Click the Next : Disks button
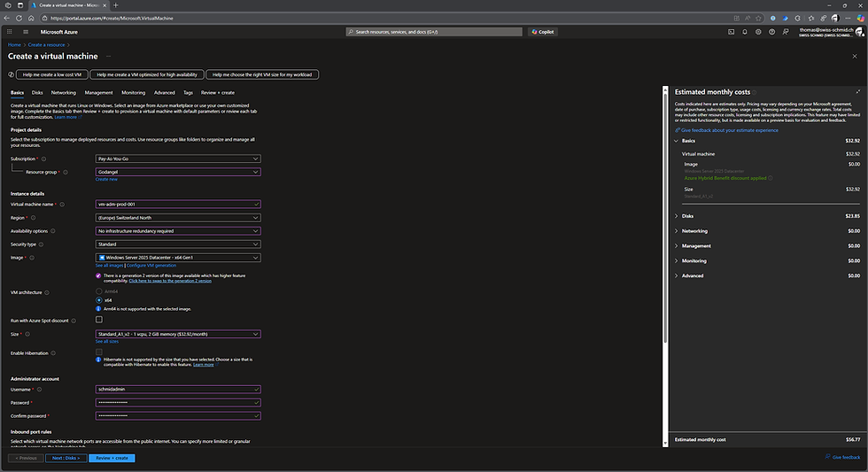The width and height of the screenshot is (868, 472). coord(66,458)
